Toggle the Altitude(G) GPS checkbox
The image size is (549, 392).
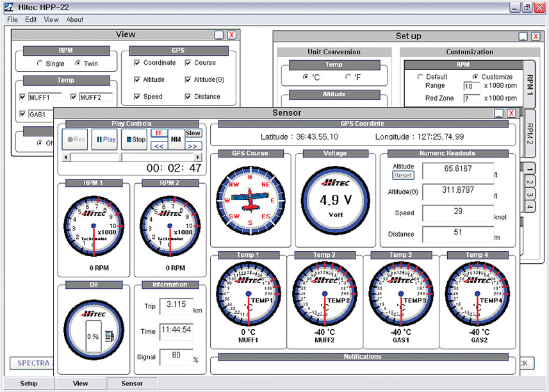188,79
